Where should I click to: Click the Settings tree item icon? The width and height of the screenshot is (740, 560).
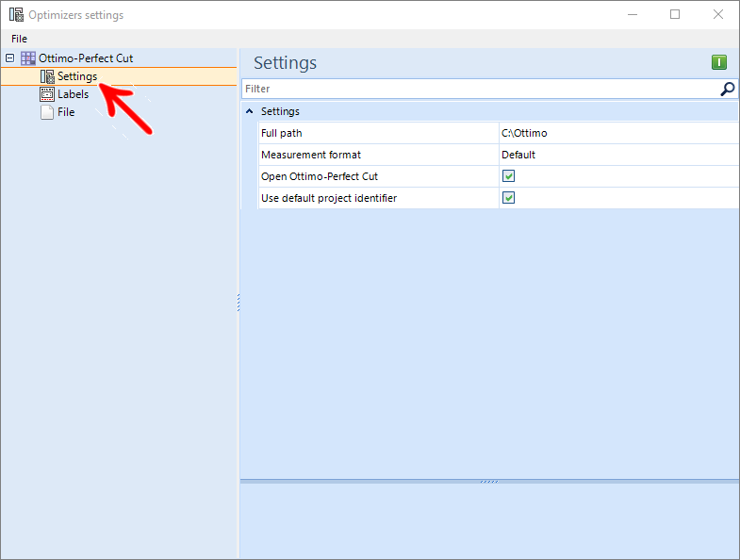tap(47, 76)
